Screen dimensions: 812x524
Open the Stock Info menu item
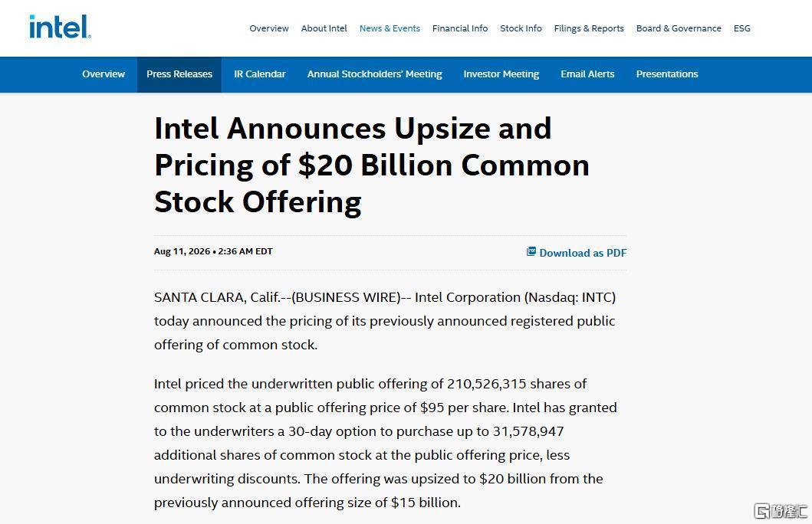pyautogui.click(x=521, y=28)
